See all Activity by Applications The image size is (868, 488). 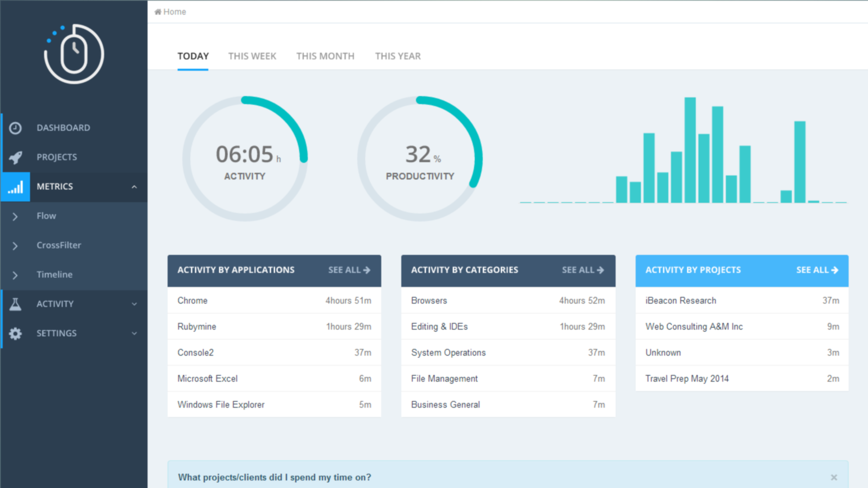(349, 270)
